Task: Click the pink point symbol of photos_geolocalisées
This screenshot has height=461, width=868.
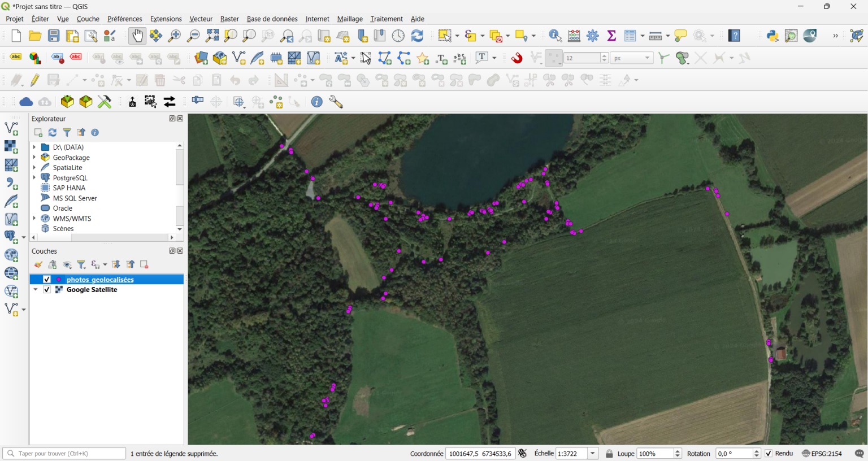Action: pos(58,279)
